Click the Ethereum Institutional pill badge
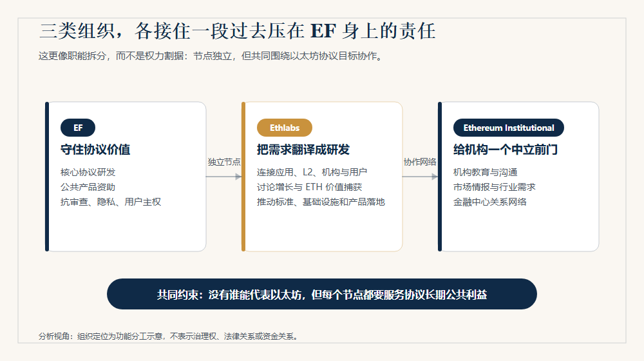The height and width of the screenshot is (361, 644). 509,128
